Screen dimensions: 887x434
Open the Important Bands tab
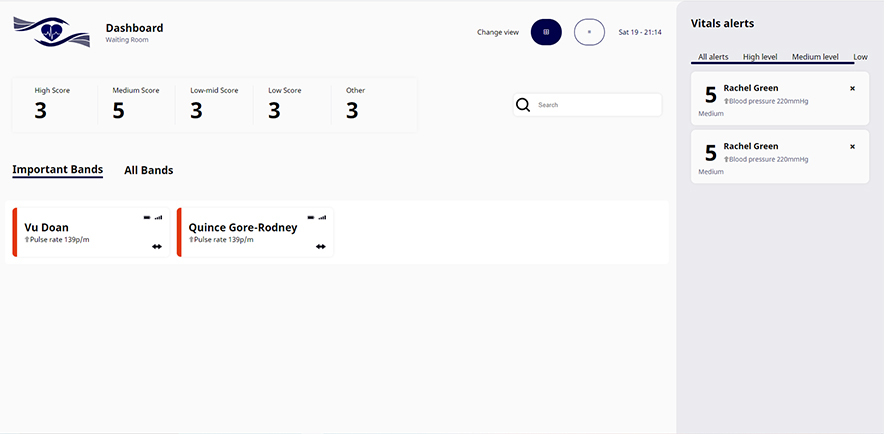tap(57, 170)
